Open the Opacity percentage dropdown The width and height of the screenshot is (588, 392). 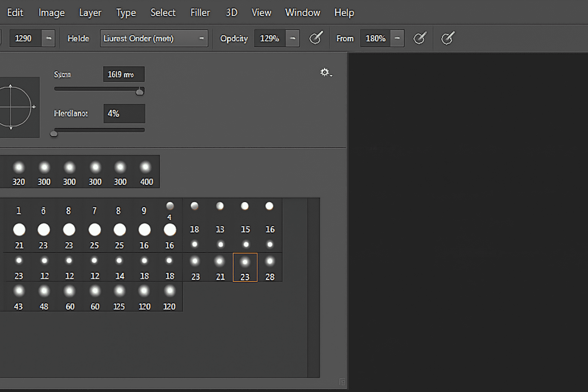[292, 38]
